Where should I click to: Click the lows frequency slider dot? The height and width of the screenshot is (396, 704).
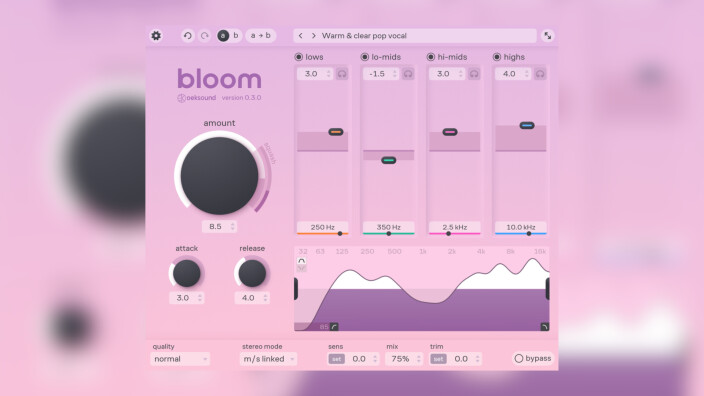tap(340, 233)
